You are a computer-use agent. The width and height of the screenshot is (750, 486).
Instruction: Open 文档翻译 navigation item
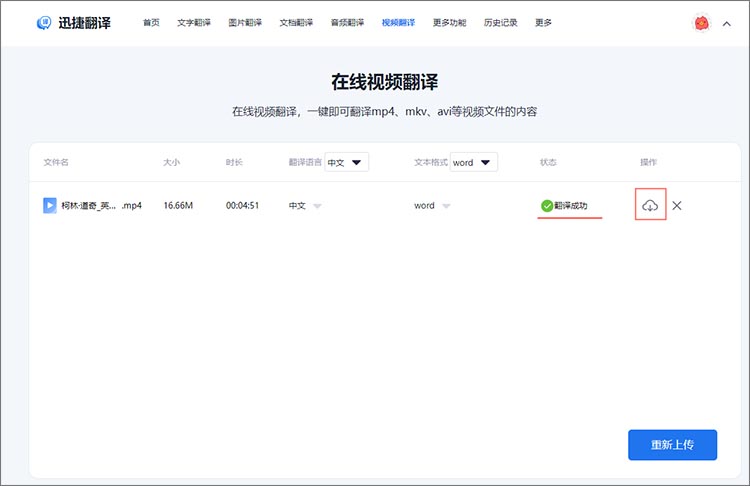[296, 22]
